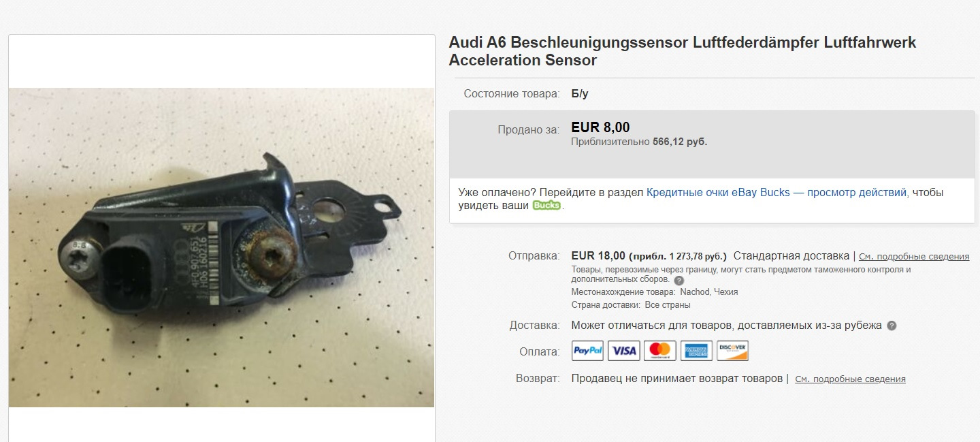Screen dimensions: 980x442
Task: Click Продавец не принимает возврат товаров text
Action: tap(677, 378)
